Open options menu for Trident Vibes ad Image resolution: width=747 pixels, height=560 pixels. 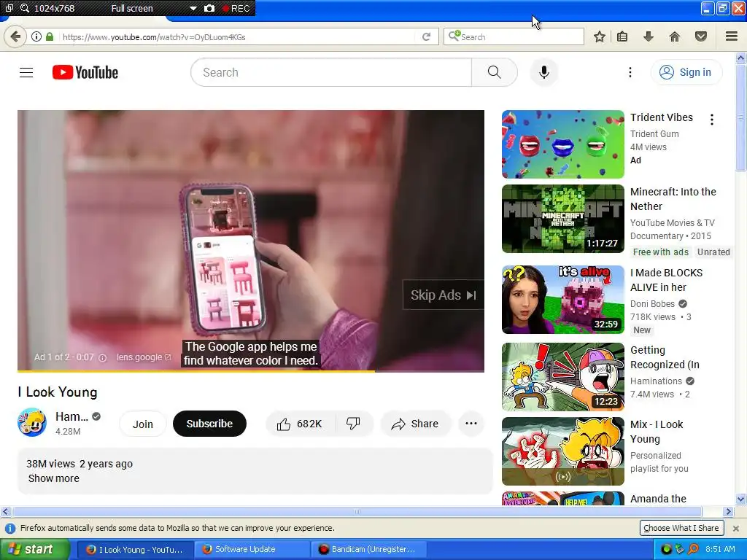[x=712, y=120]
